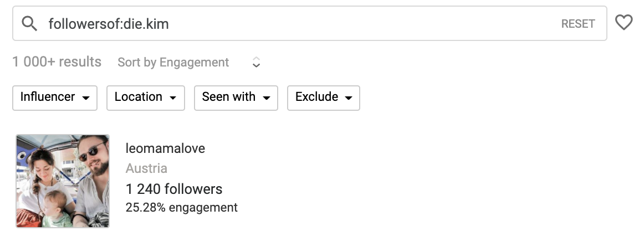Click the 25.28% engagement figure

click(182, 207)
